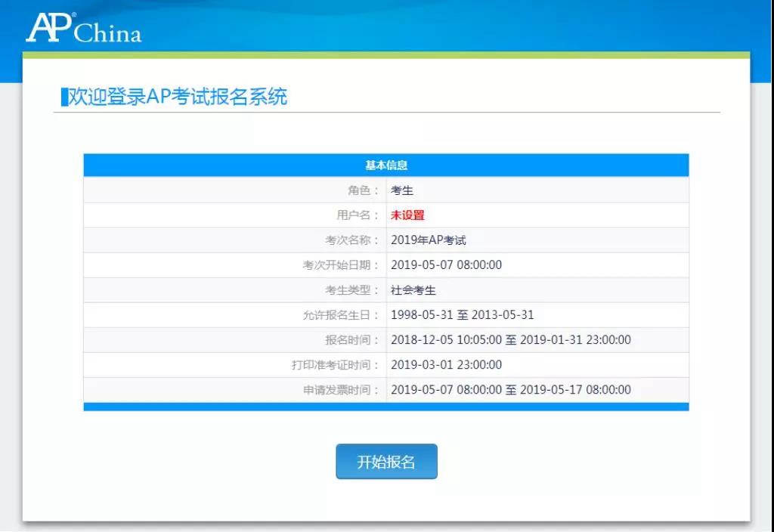
Task: Click the 打印准考证时间 label
Action: point(335,365)
